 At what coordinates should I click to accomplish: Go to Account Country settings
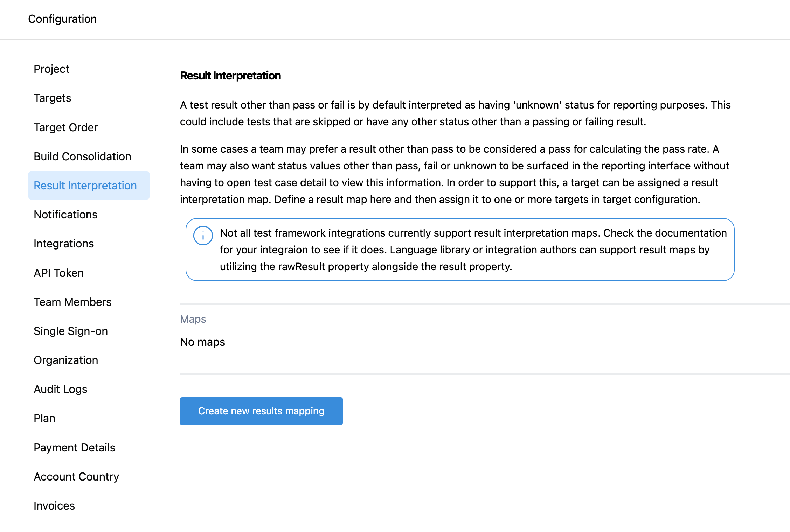pos(76,477)
